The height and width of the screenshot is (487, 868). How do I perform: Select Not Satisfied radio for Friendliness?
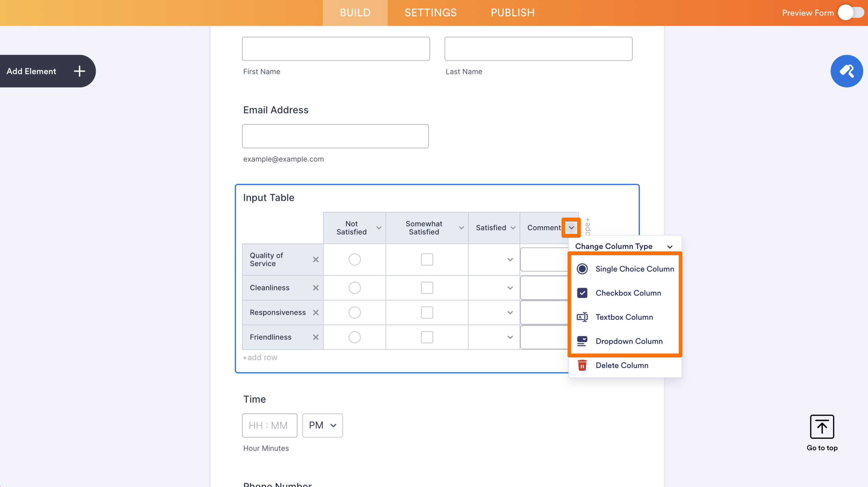click(x=355, y=337)
